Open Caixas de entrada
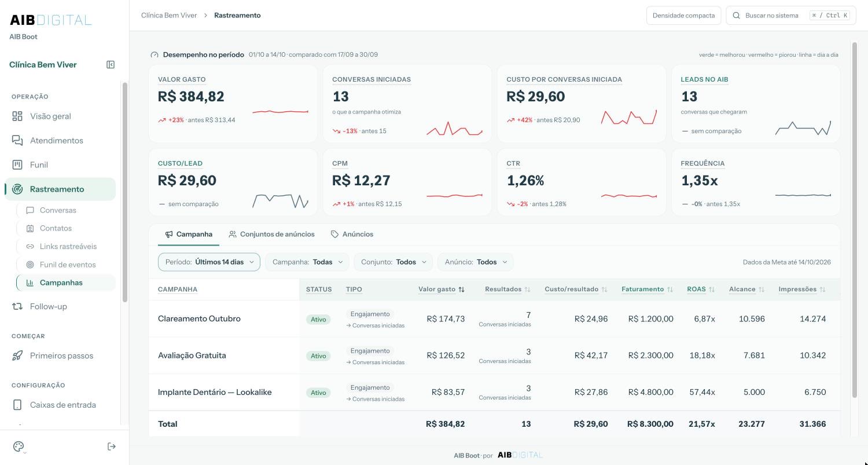This screenshot has width=868, height=465. point(60,405)
